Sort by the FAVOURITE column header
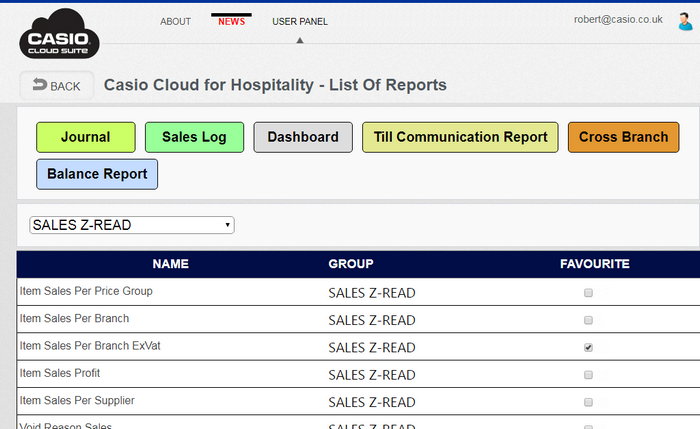 point(595,264)
